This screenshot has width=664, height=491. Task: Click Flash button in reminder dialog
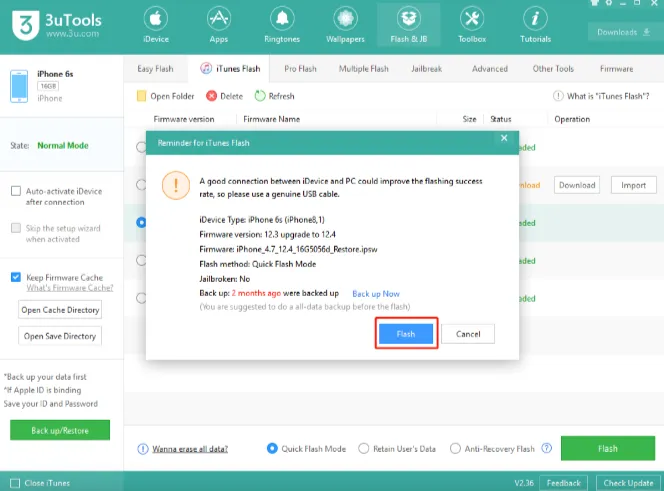click(x=405, y=334)
